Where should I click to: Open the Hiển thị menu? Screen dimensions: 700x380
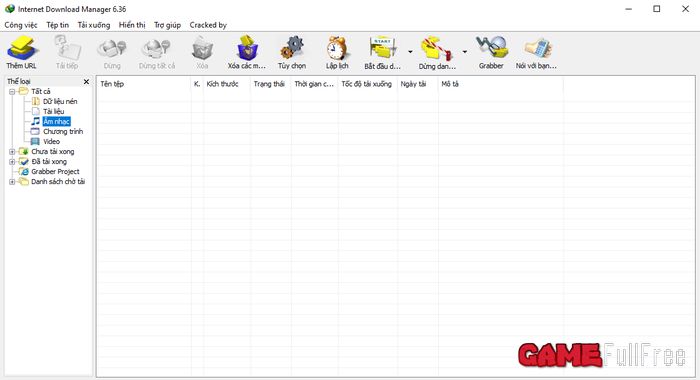132,25
